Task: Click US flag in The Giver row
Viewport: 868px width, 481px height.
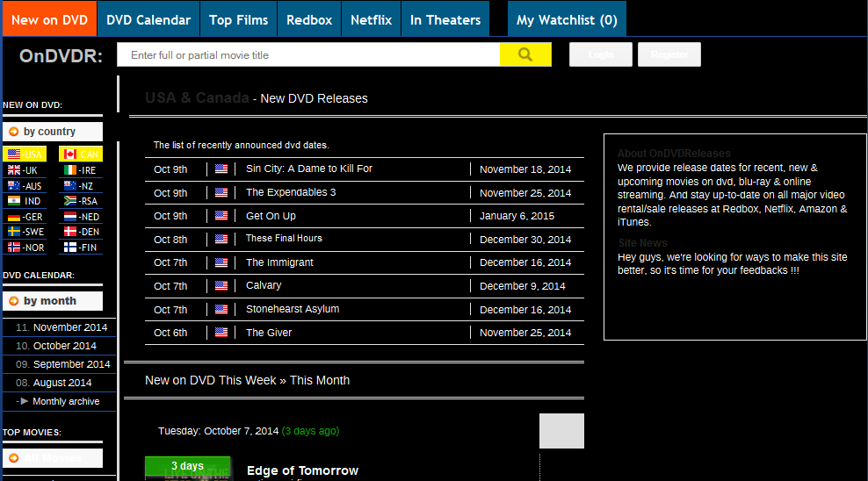Action: pyautogui.click(x=221, y=333)
